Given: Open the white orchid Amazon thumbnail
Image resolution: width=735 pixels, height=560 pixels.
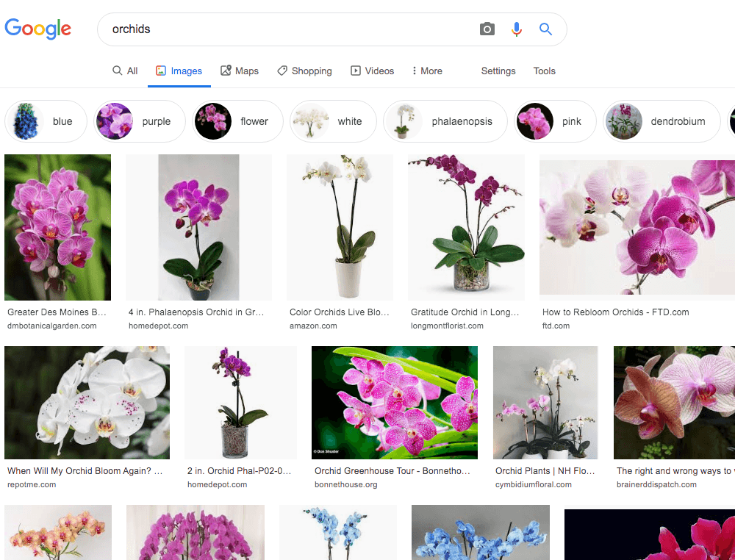Looking at the screenshot, I should (x=340, y=227).
